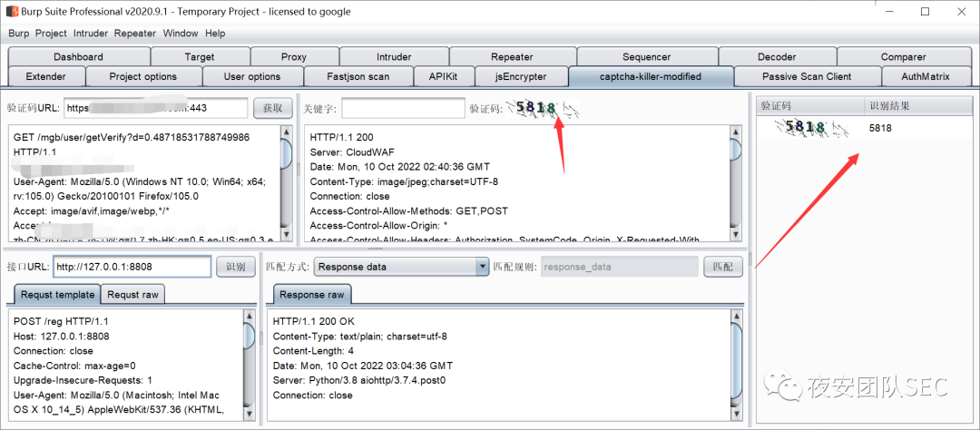Click the 匹配规则 response_data field
This screenshot has height=430, width=980.
[620, 267]
